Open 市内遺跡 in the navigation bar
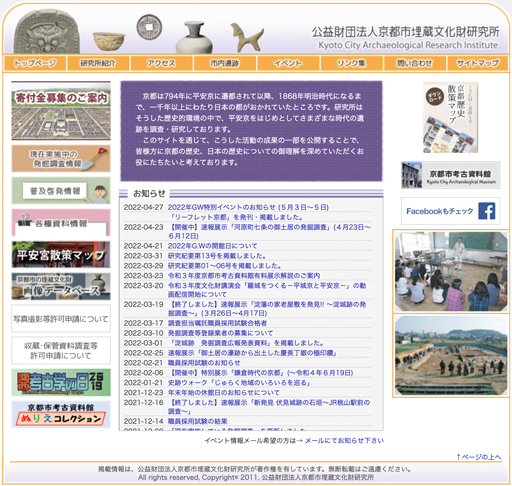The image size is (512, 486). tap(225, 63)
